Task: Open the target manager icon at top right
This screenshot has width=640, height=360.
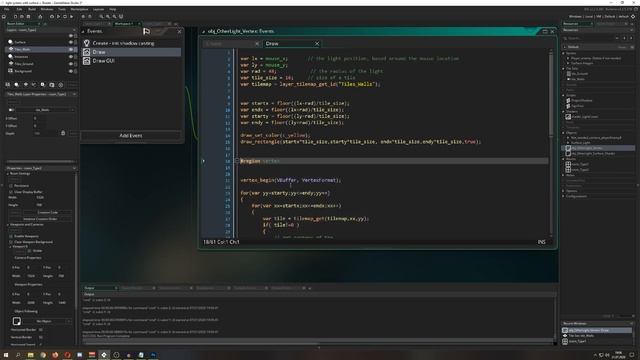Action: pos(633,16)
